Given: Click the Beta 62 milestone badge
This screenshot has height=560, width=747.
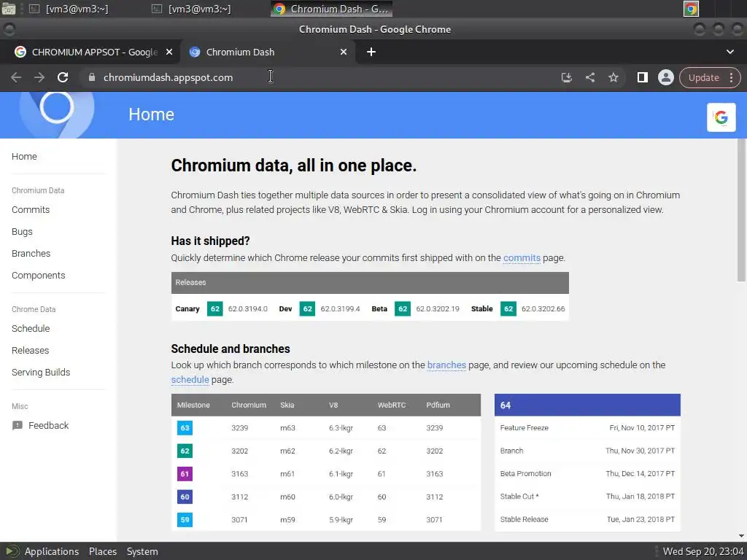Looking at the screenshot, I should 403,308.
